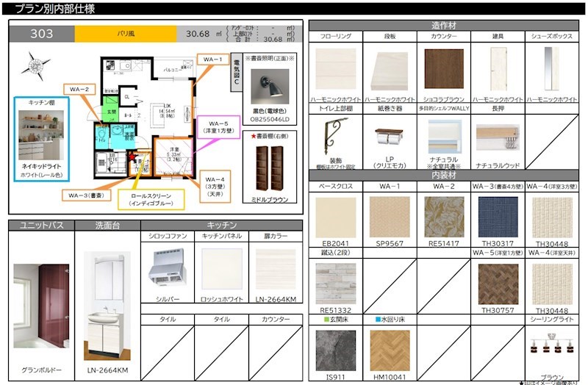Choose the TH30317 navy wallpaper swatch
This screenshot has height=385, width=588.
(x=498, y=217)
